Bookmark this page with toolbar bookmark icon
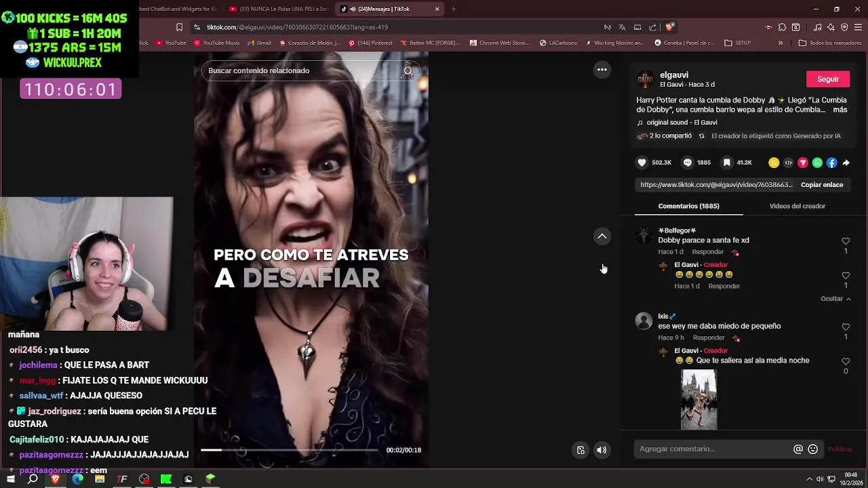This screenshot has width=868, height=488. coord(179,27)
